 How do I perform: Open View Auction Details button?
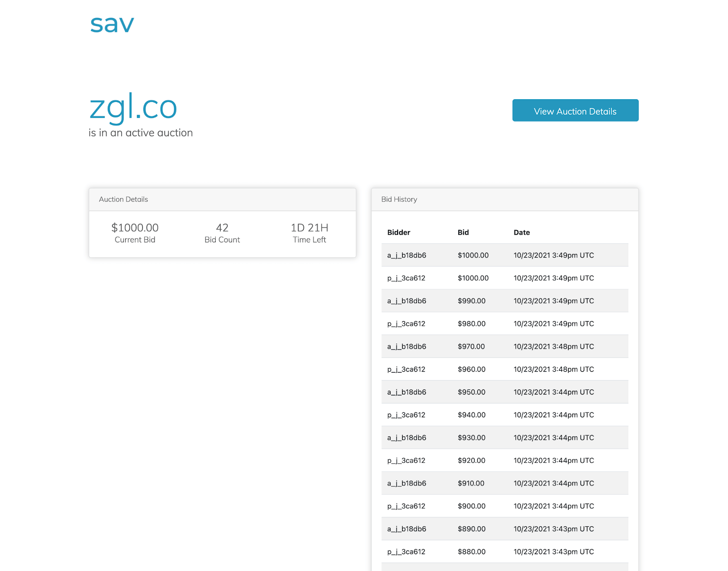575,110
